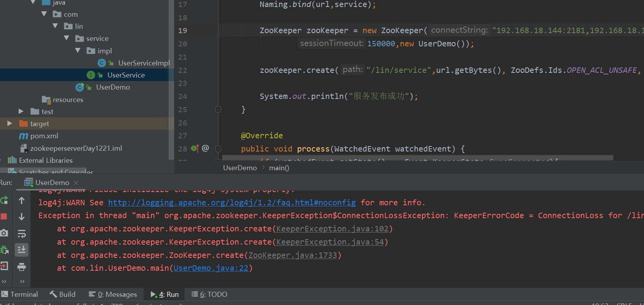Click line number 19 in the gutter
The image size is (644, 305).
(x=183, y=30)
